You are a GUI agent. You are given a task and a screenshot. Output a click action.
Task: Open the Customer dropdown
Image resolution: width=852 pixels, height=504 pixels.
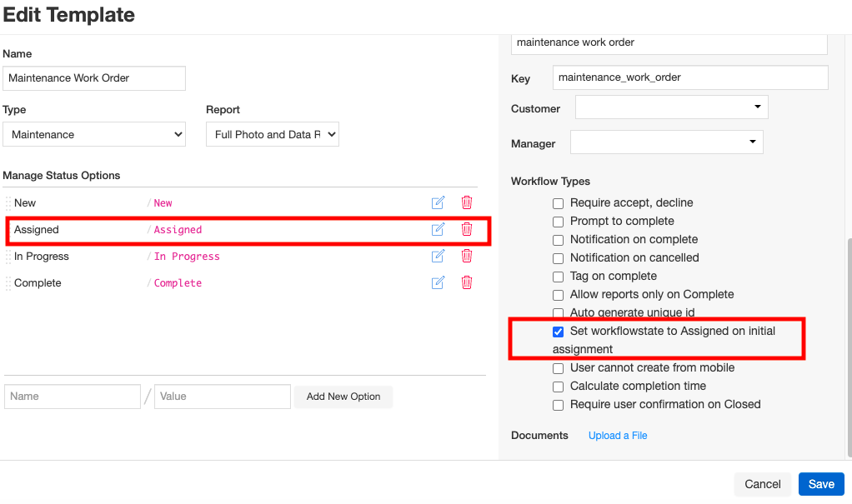[671, 107]
